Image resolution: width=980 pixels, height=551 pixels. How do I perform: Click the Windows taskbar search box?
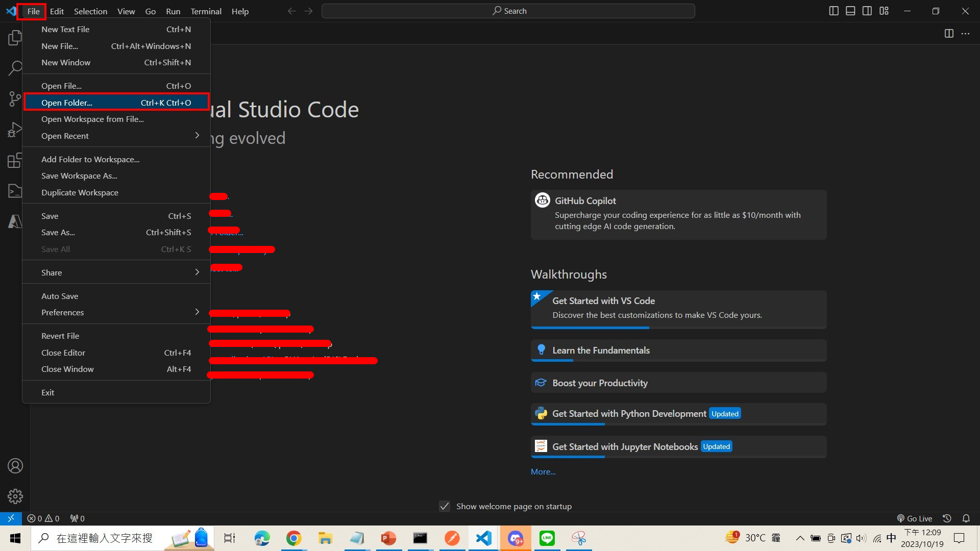[122, 538]
